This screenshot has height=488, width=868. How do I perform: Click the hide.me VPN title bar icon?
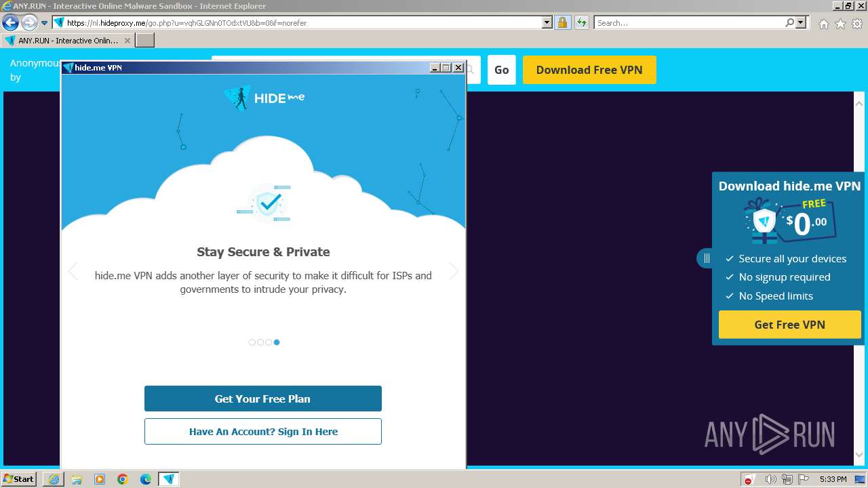[x=68, y=68]
